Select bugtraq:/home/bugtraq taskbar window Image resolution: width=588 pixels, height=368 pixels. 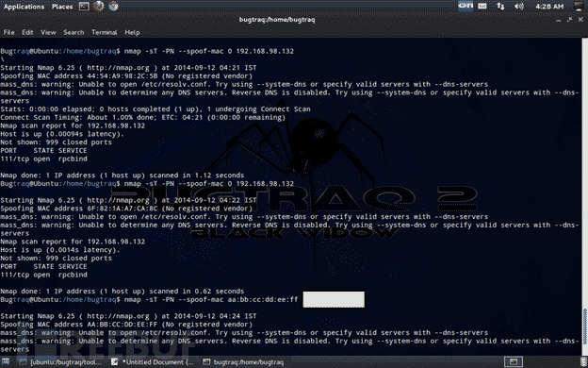pyautogui.click(x=244, y=362)
